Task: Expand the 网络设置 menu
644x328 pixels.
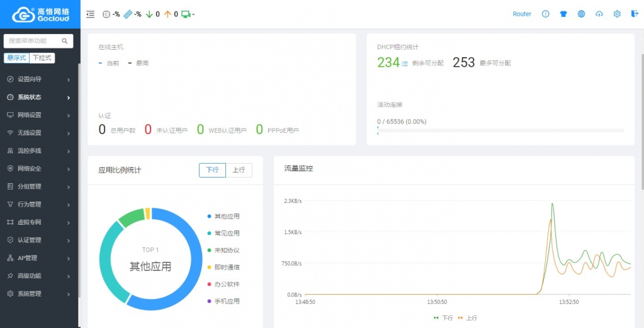Action: (38, 115)
